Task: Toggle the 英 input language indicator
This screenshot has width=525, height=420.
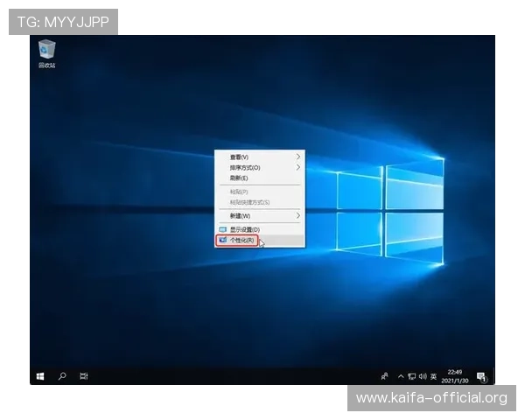Action: 433,376
